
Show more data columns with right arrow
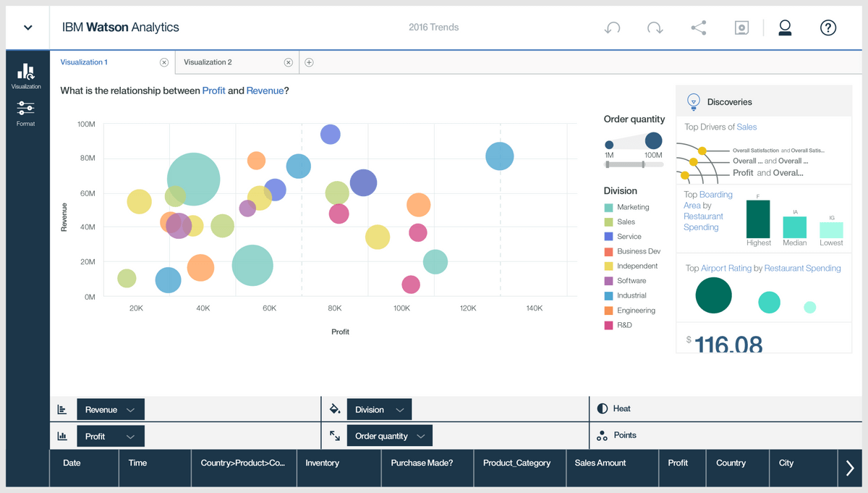[x=850, y=469]
